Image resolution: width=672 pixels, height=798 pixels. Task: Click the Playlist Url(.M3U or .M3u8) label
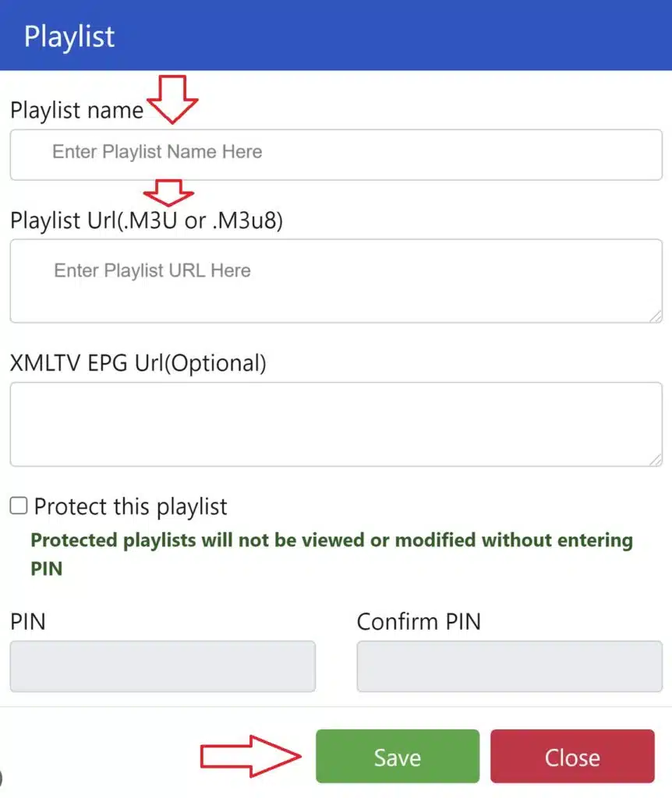point(147,221)
